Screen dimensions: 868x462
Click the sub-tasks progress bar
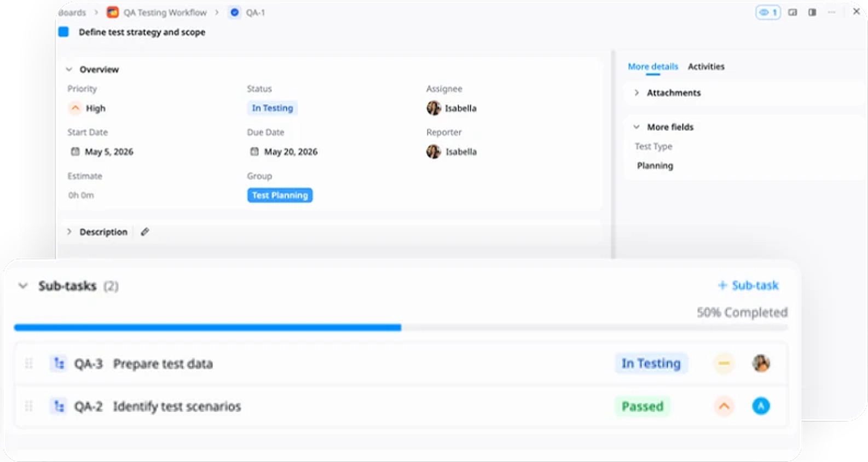pos(401,327)
